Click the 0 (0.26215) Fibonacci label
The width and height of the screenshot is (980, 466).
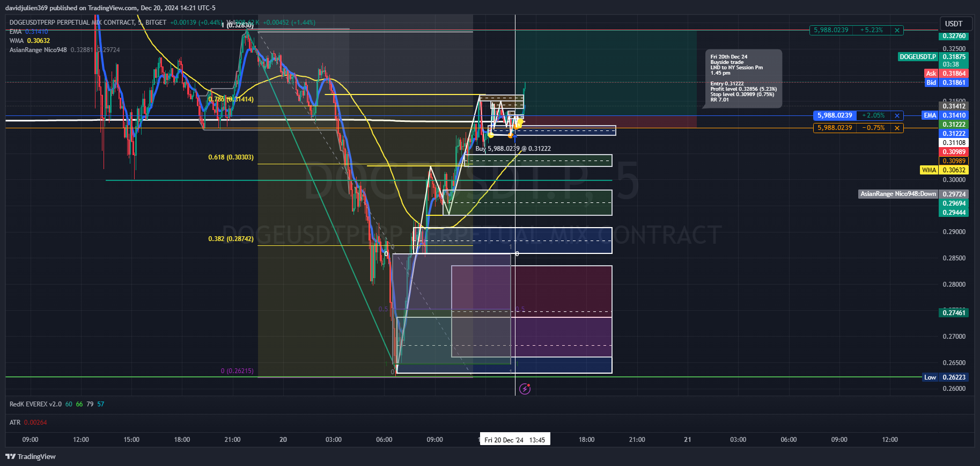[237, 371]
